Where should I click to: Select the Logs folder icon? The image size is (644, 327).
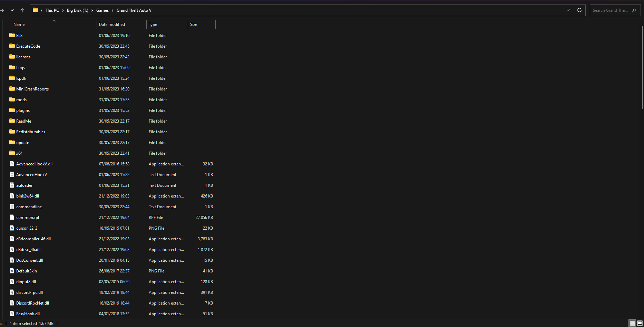click(x=12, y=67)
